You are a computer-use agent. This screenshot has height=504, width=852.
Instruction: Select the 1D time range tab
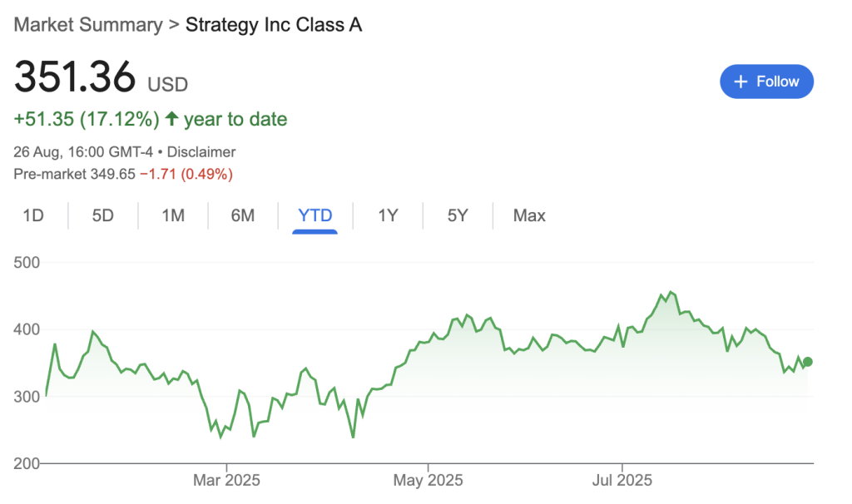click(33, 216)
